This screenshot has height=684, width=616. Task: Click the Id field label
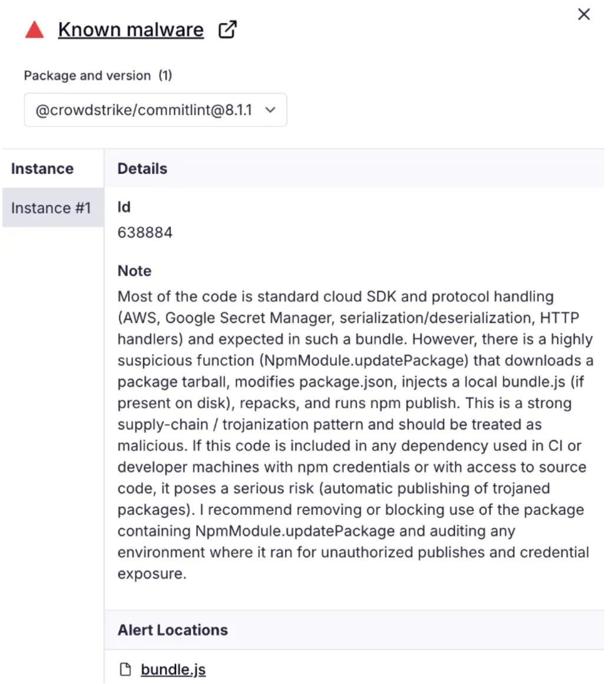[124, 207]
